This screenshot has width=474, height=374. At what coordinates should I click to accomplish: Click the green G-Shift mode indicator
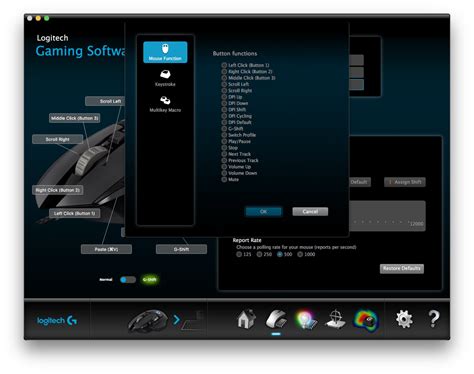pyautogui.click(x=149, y=280)
